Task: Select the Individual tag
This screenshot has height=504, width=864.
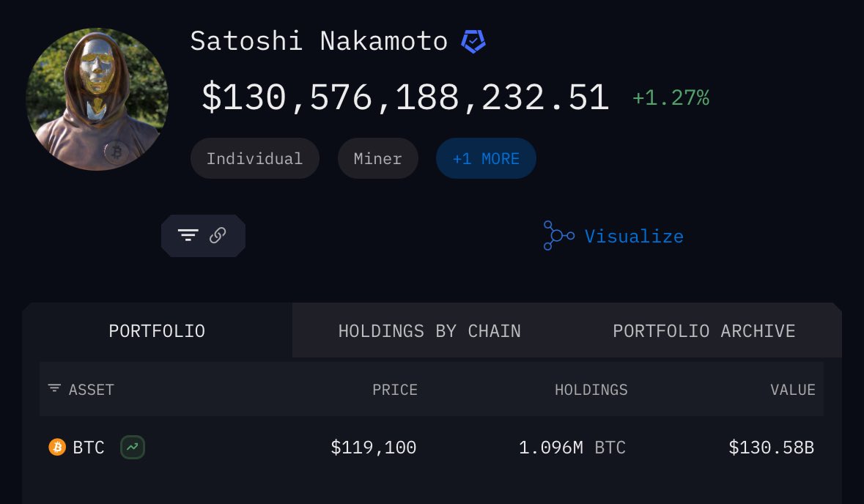Action: tap(254, 158)
